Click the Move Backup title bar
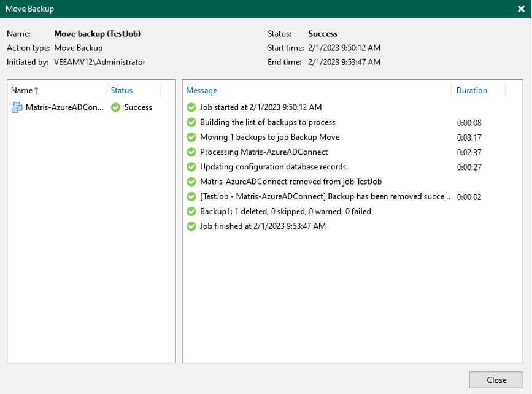Viewport: 532px width, 394px height. click(245, 9)
